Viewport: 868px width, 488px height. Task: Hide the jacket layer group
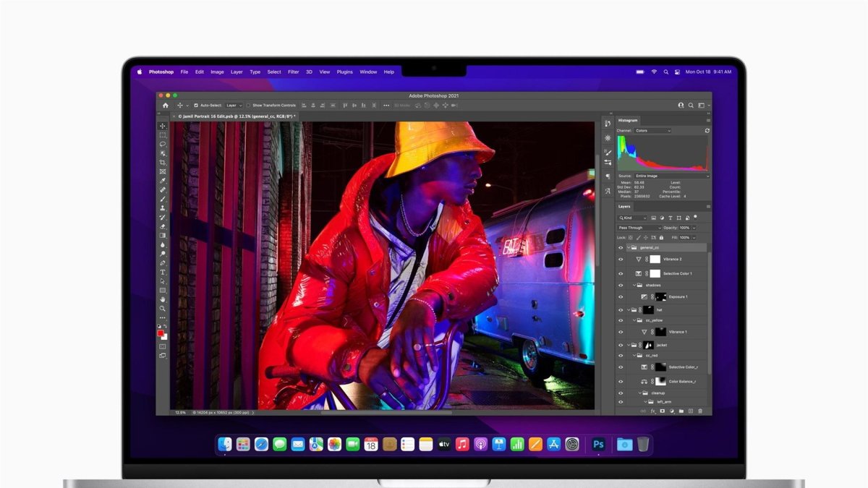click(619, 344)
